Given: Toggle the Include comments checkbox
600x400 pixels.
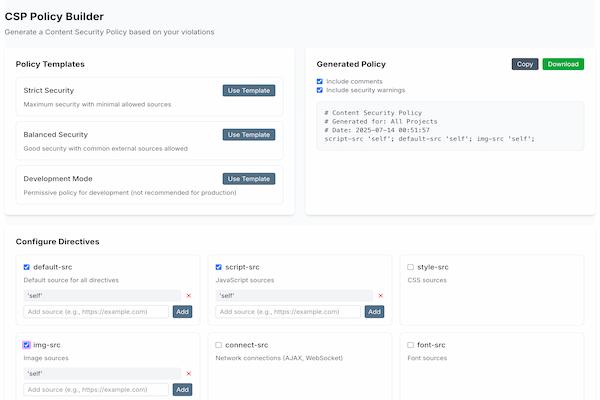Looking at the screenshot, I should click(320, 82).
